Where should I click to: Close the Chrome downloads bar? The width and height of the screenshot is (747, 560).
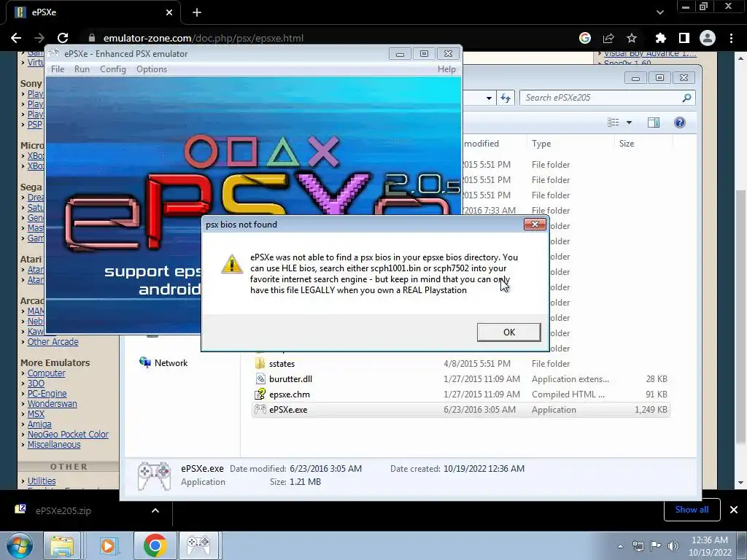point(734,510)
